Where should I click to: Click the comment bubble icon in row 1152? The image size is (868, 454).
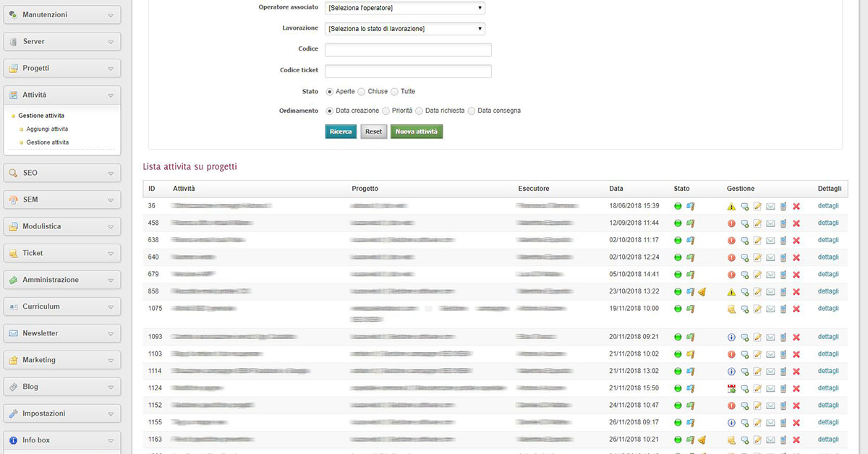click(744, 406)
